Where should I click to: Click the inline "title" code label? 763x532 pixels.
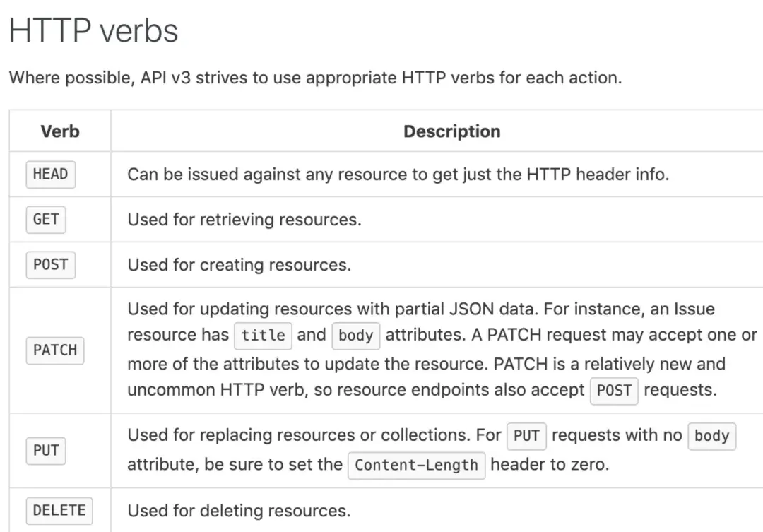tap(263, 335)
